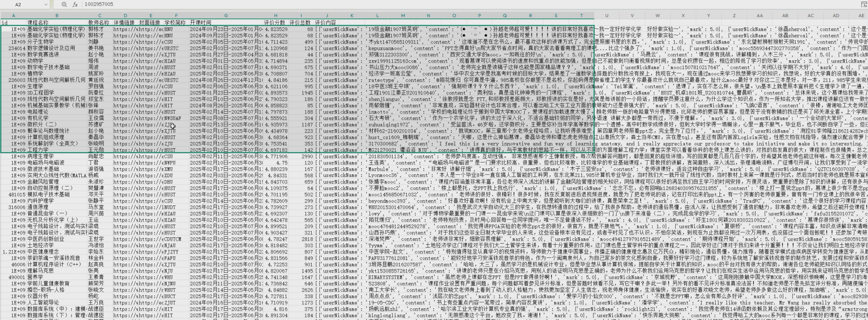Select column G header
The height and width of the screenshot is (320, 868).
point(226,16)
